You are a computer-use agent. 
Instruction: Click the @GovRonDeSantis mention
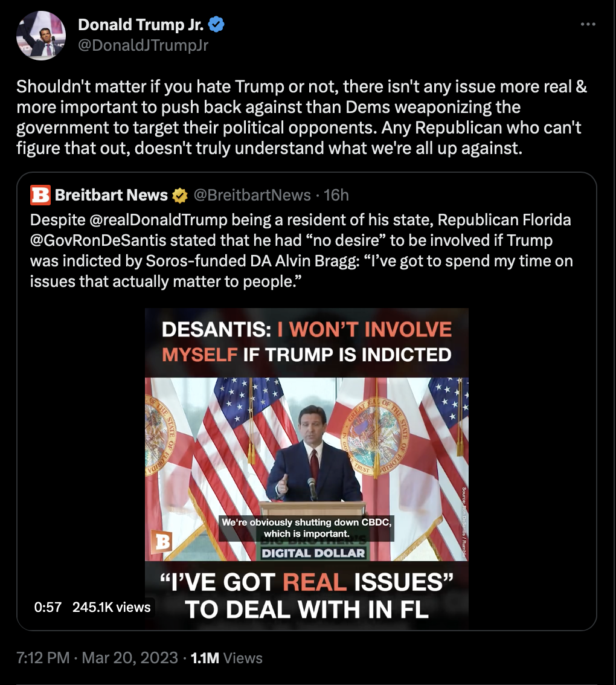pyautogui.click(x=98, y=240)
